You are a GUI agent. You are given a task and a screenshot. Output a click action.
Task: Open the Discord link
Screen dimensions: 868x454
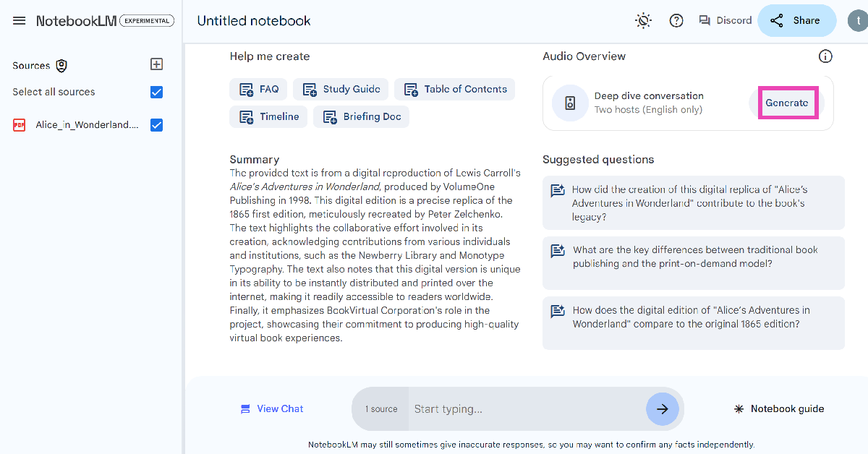[x=725, y=20]
